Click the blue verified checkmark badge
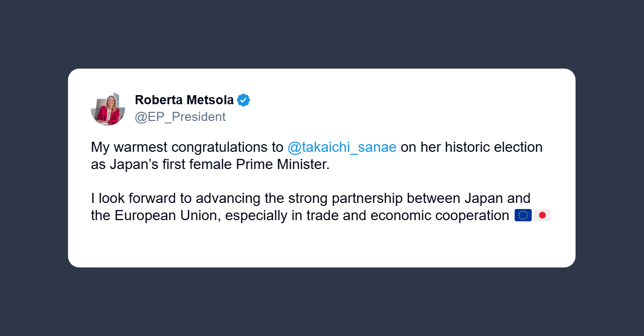This screenshot has height=336, width=644. tap(244, 100)
